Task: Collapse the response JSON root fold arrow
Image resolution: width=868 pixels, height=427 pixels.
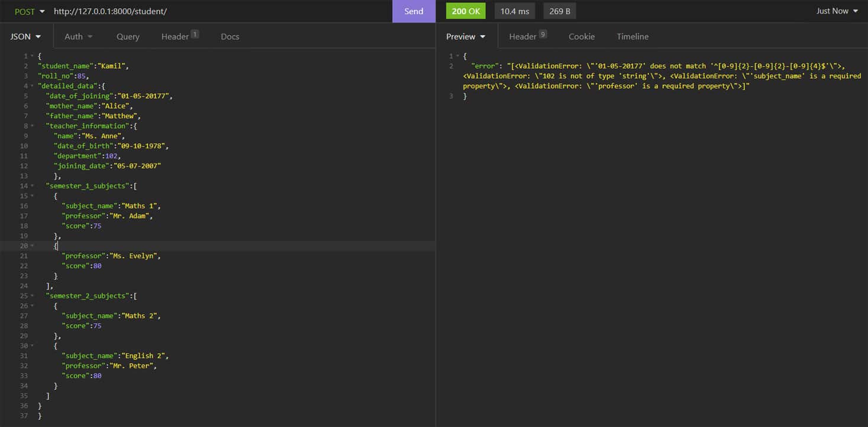Action: coord(458,56)
